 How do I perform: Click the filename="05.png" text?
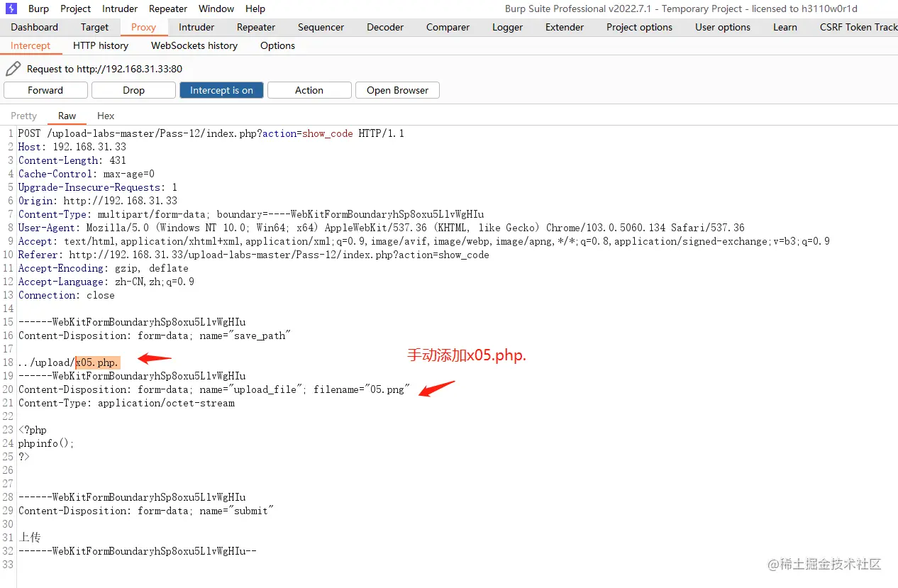click(362, 389)
